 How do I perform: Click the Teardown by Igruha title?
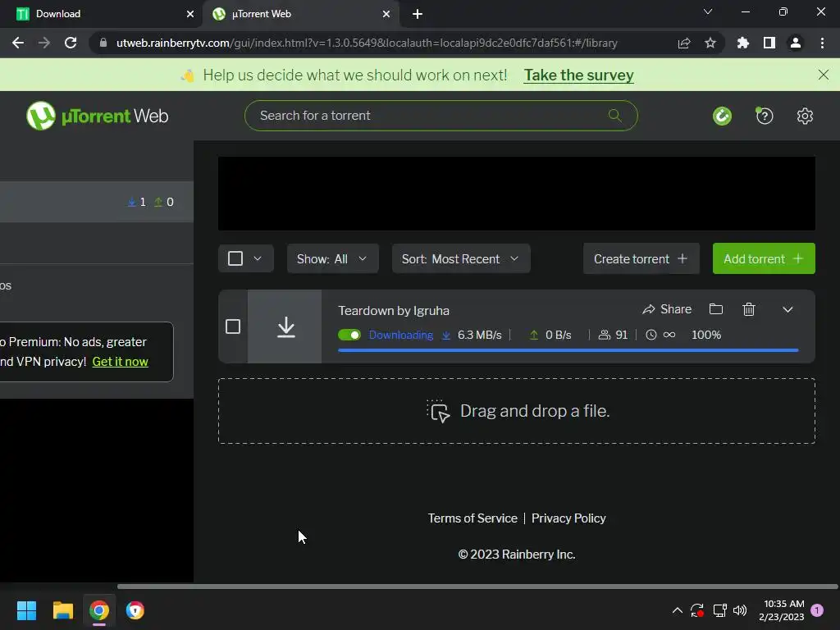394,311
